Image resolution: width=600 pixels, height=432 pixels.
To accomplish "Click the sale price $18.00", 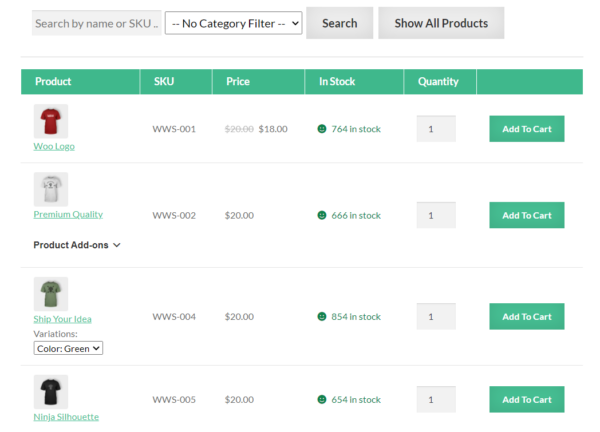I will pyautogui.click(x=273, y=129).
